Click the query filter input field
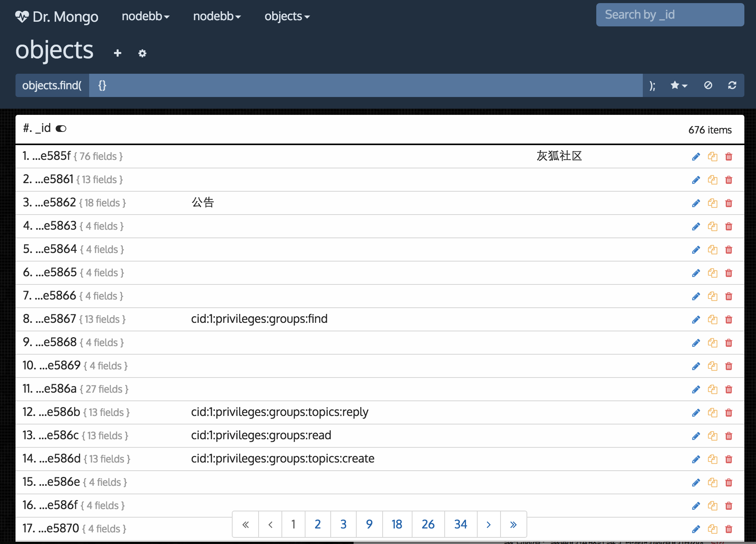Image resolution: width=756 pixels, height=544 pixels. point(365,85)
